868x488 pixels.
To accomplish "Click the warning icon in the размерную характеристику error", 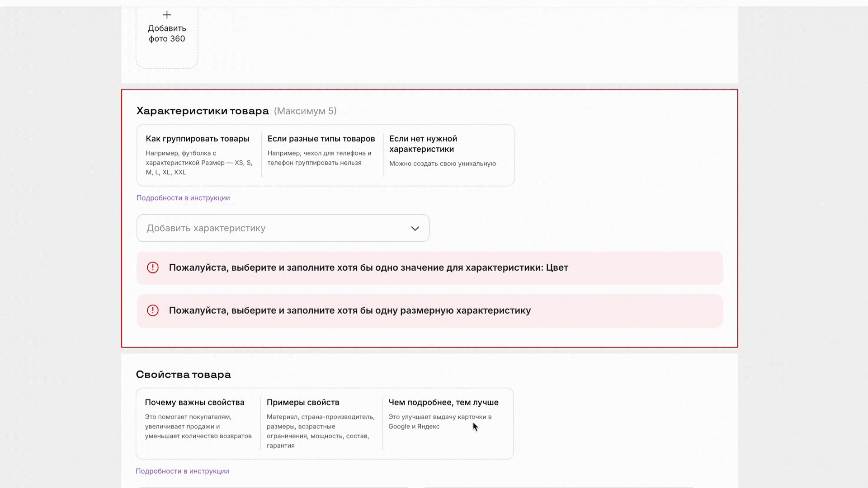I will click(x=153, y=310).
